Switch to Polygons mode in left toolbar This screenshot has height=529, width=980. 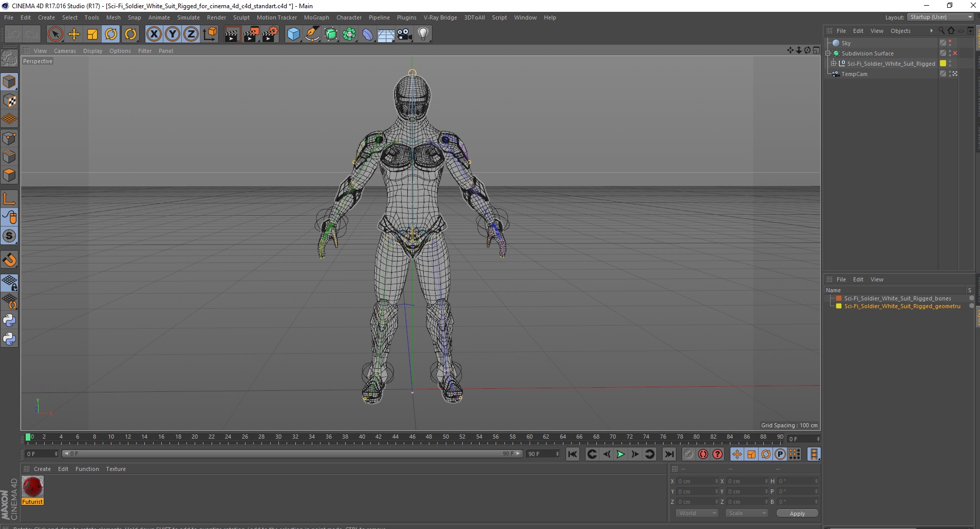click(x=9, y=175)
